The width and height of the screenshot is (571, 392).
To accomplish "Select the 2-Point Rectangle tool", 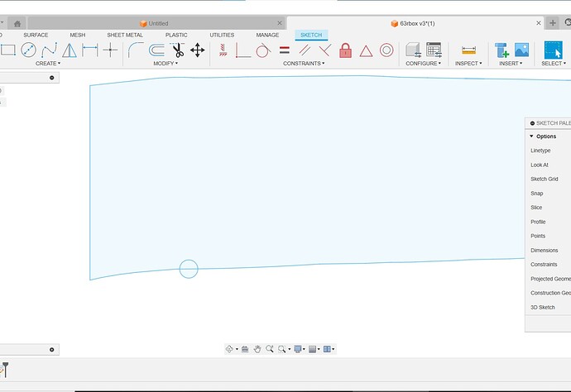I will pyautogui.click(x=7, y=50).
